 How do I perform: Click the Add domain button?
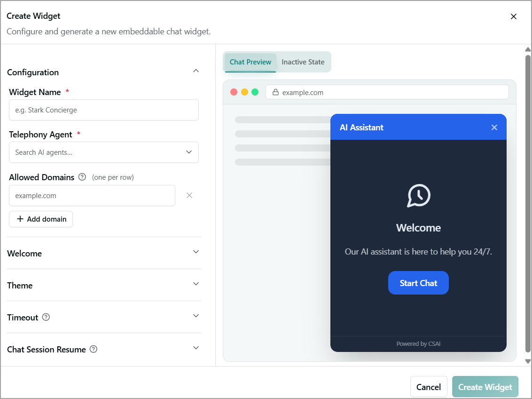click(x=41, y=219)
